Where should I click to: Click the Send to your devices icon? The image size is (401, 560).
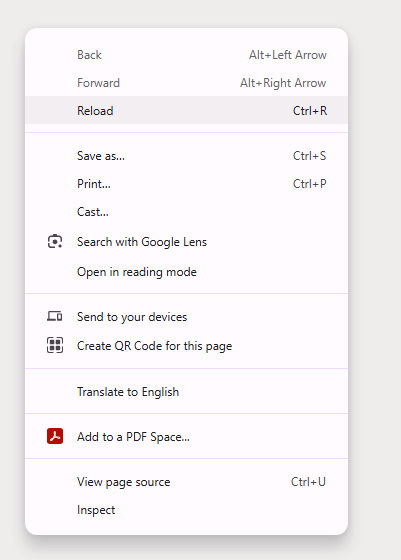click(55, 316)
